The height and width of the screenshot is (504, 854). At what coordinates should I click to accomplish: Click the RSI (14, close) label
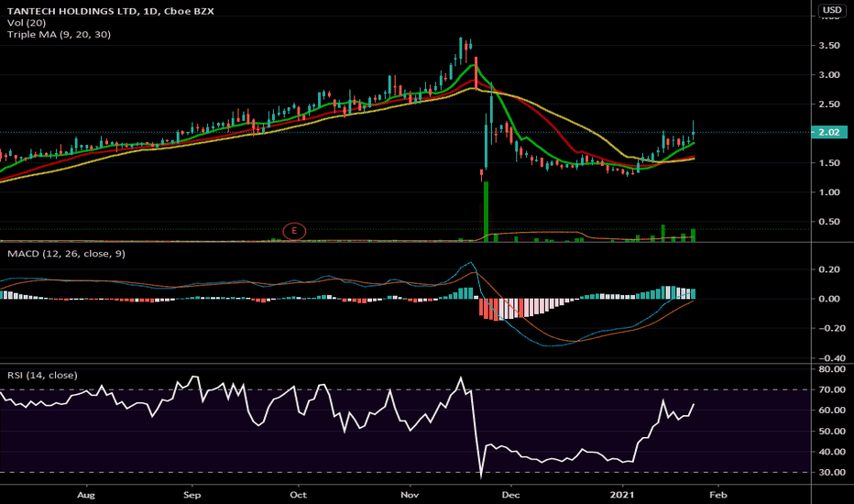(42, 375)
